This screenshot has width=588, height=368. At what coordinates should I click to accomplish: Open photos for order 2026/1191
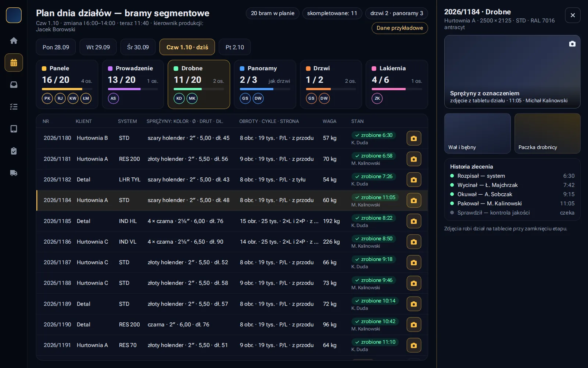coord(414,345)
